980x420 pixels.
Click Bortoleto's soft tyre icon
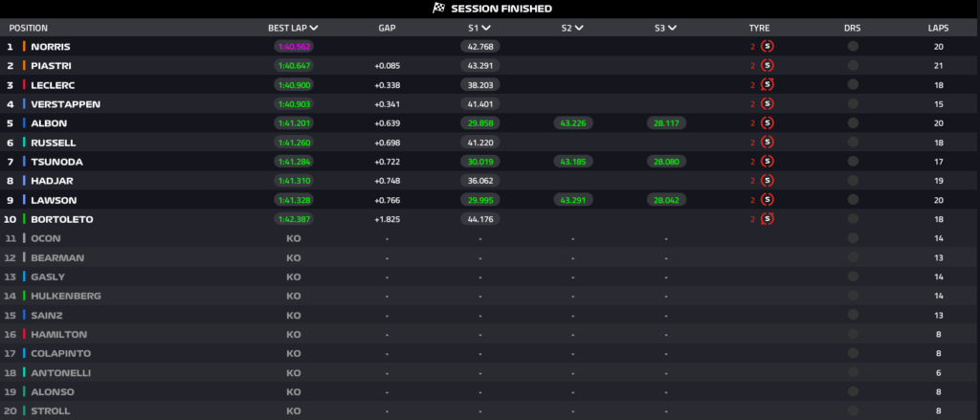pos(768,218)
